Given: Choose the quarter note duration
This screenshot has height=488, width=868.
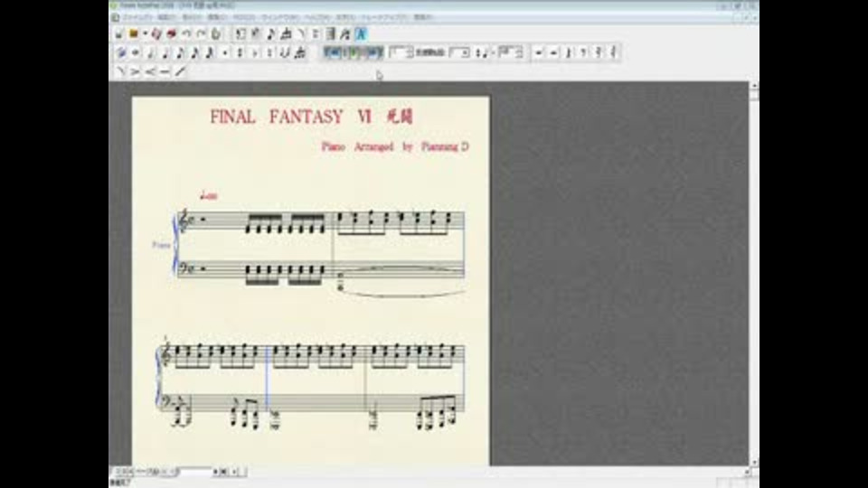Looking at the screenshot, I should point(165,53).
